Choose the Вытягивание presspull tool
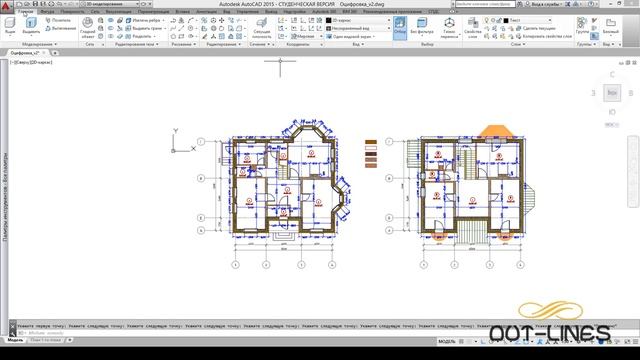The height and width of the screenshot is (360, 640). [60, 28]
